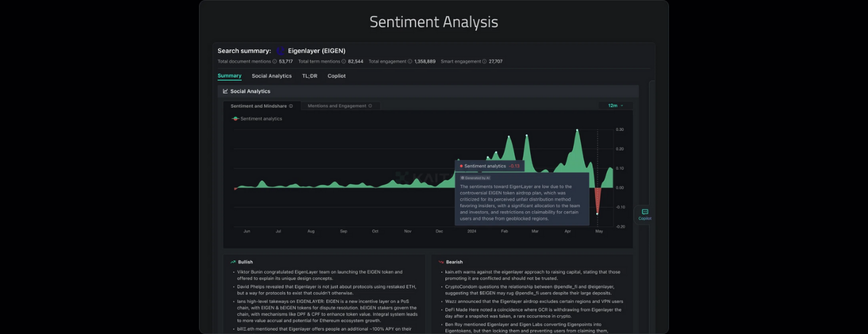Viewport: 868px width, 334px height.
Task: Click the Total term mentions value 82,544
Action: pyautogui.click(x=356, y=61)
